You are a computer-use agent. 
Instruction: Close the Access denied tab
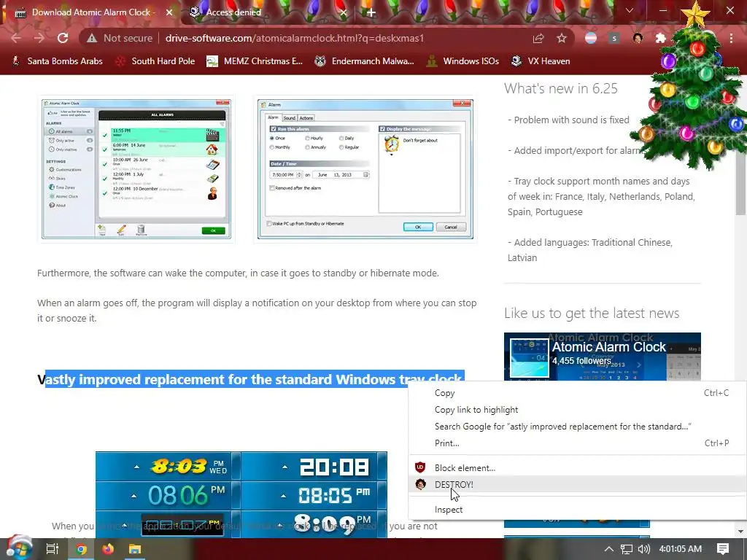[x=343, y=12]
